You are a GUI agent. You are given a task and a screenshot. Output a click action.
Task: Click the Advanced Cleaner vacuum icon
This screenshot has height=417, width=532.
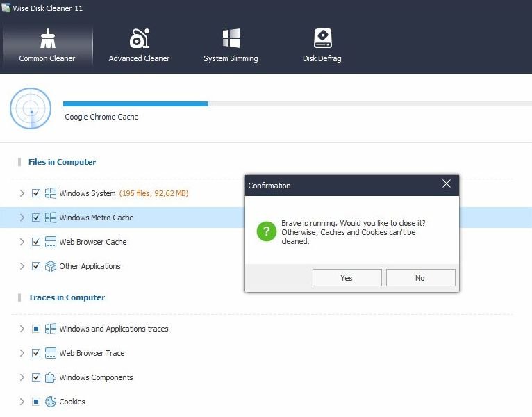140,38
